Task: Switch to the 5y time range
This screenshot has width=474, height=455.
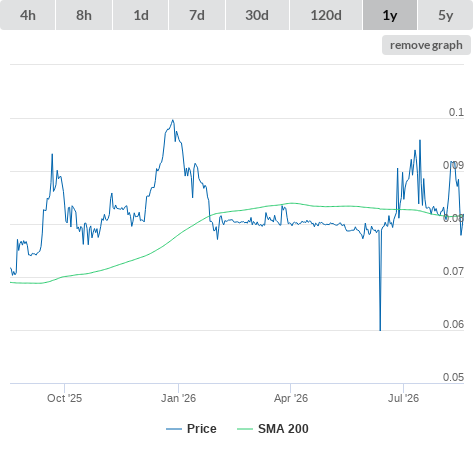Action: tap(446, 15)
